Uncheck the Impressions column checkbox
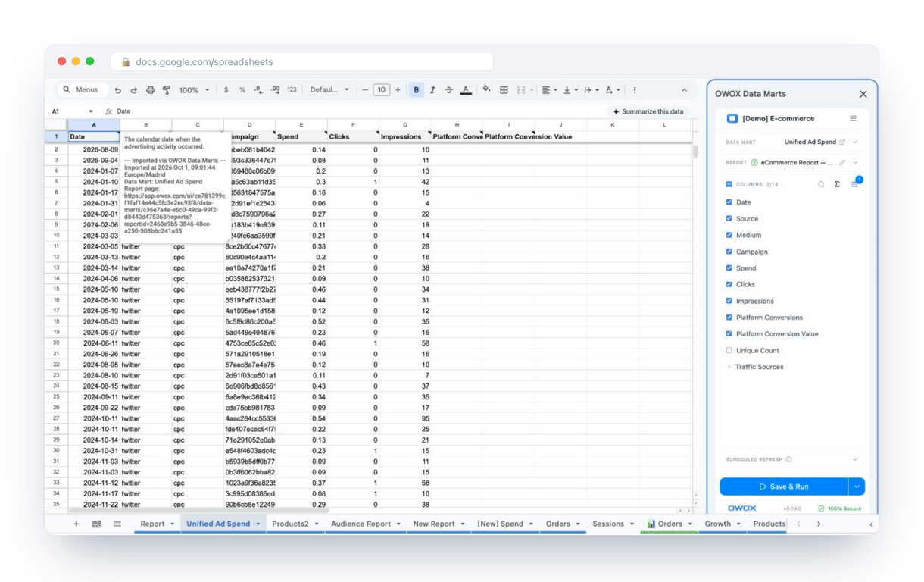This screenshot has width=924, height=582. click(x=729, y=301)
